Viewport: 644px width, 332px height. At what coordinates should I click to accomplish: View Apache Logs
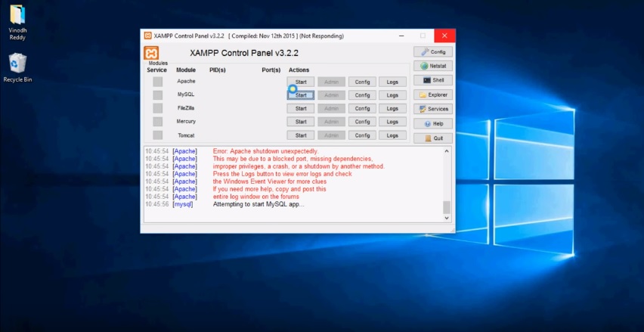[392, 82]
